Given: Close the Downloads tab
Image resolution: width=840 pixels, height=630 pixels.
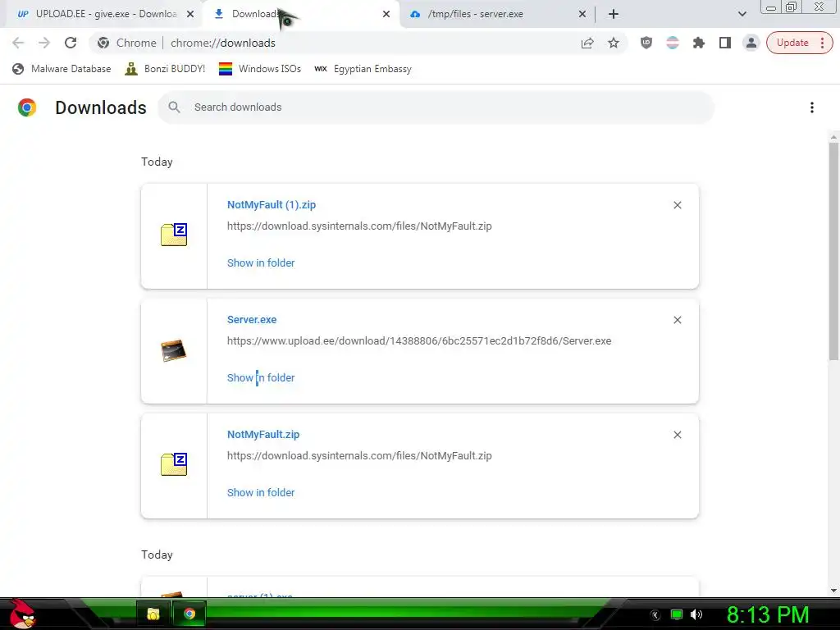Looking at the screenshot, I should click(x=386, y=14).
